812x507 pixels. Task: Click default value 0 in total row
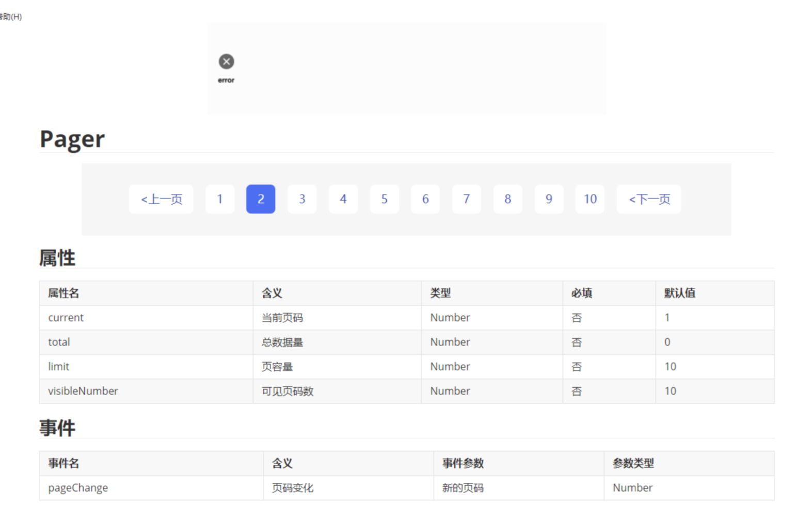click(715, 342)
